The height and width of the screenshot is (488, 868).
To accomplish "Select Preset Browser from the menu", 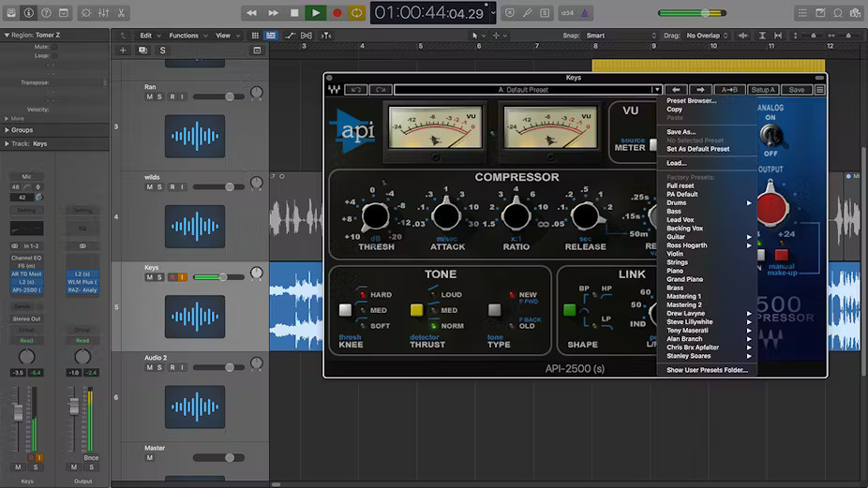I will point(691,100).
